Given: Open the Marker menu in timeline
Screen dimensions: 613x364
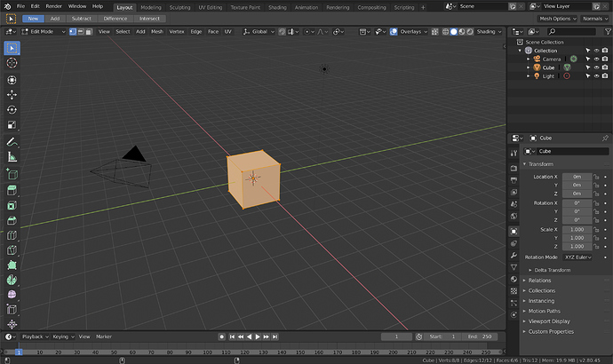Looking at the screenshot, I should coord(104,336).
